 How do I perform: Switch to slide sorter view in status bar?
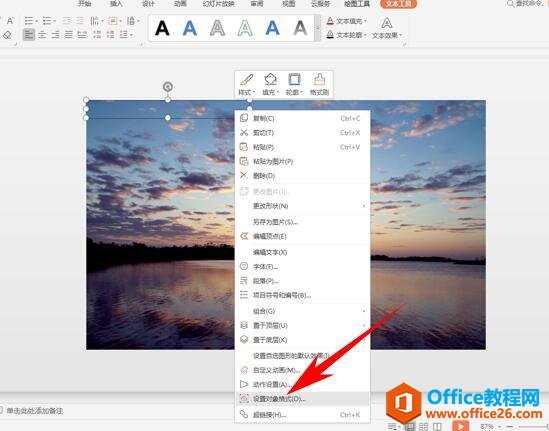point(424,426)
